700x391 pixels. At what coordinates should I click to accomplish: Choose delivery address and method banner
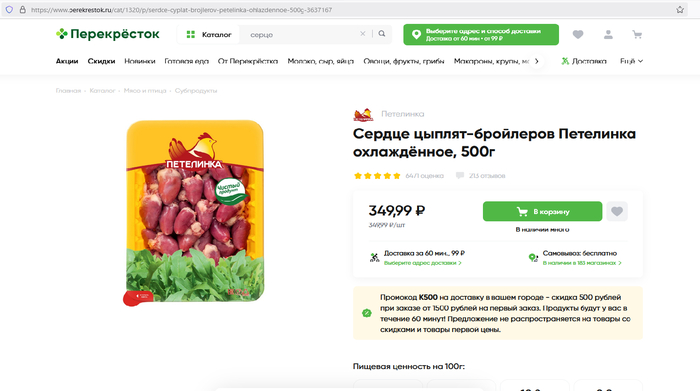pos(481,34)
